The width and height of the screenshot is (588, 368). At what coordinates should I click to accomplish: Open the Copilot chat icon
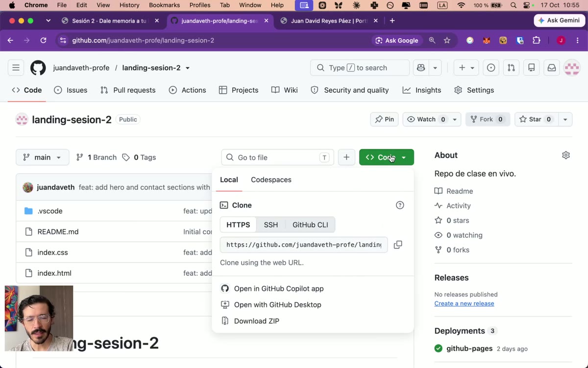coord(420,68)
